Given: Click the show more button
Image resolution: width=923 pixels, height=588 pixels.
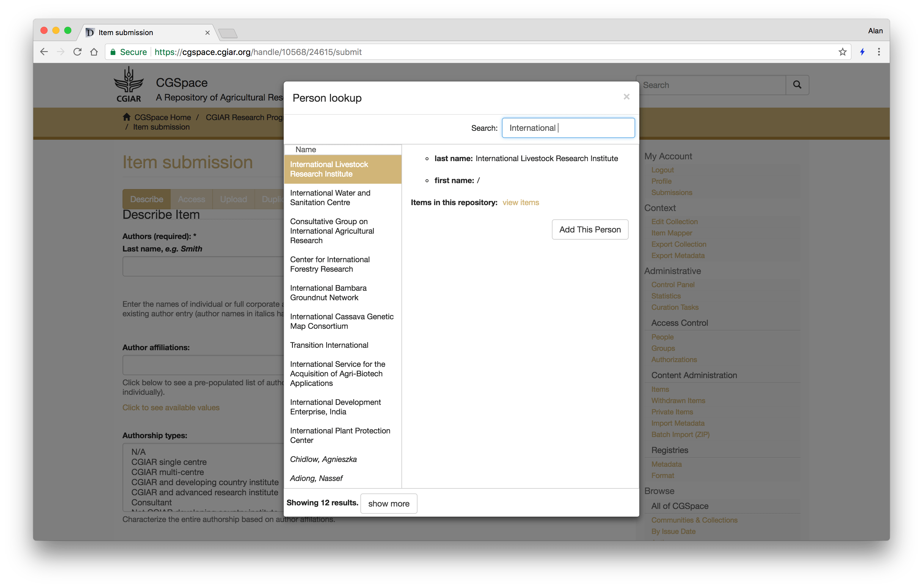Looking at the screenshot, I should 389,503.
